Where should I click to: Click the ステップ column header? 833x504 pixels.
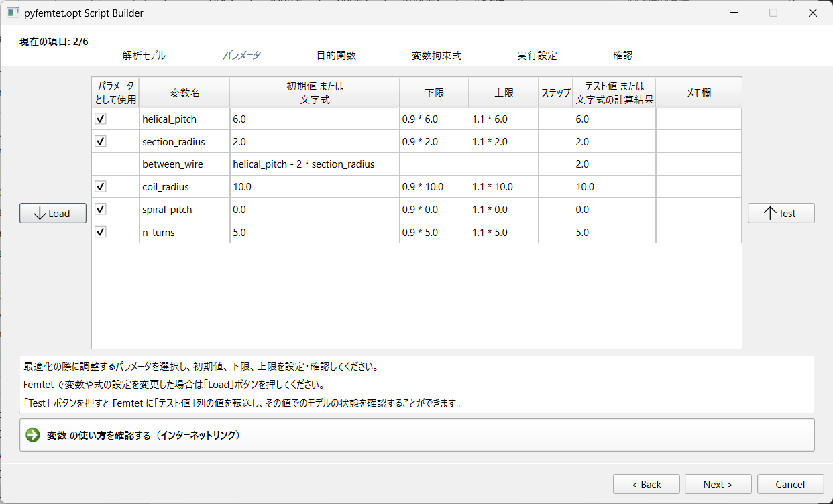pyautogui.click(x=555, y=92)
